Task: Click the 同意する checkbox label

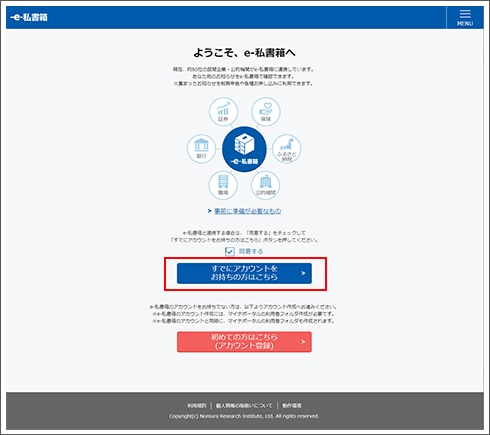Action: pyautogui.click(x=251, y=251)
